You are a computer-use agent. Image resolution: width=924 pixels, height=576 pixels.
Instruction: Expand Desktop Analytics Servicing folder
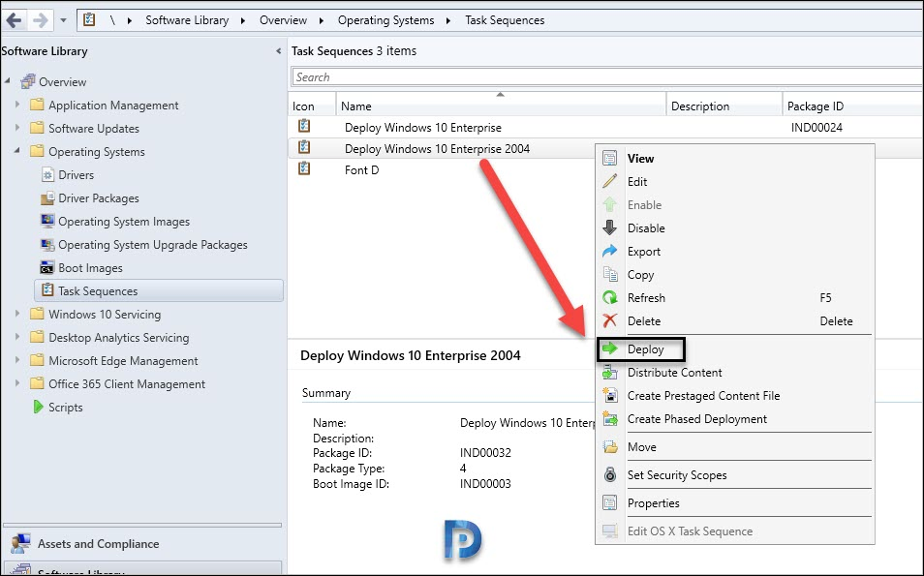(17, 337)
